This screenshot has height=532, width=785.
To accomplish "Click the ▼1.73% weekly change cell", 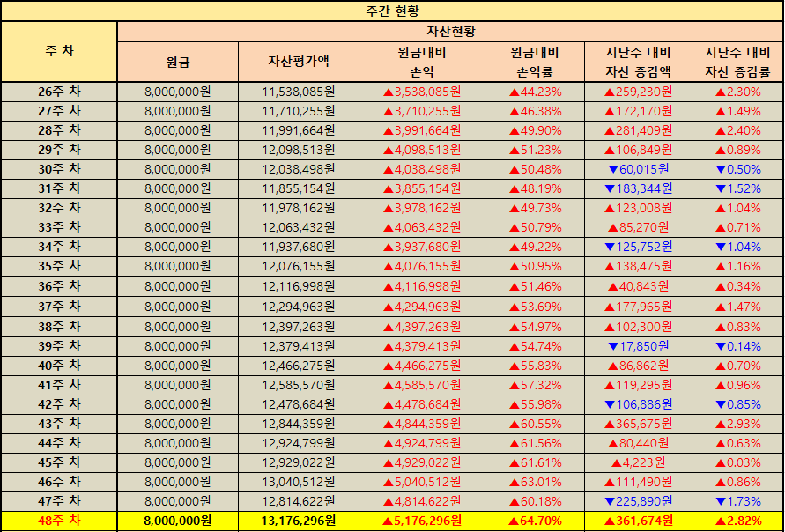I will [x=737, y=501].
